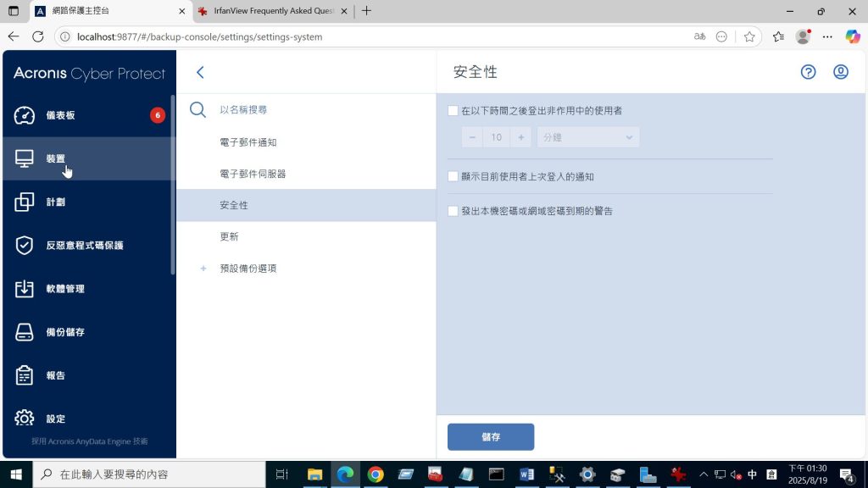Expand the 預設備份選項 tree item
This screenshot has height=488, width=868.
[x=203, y=269]
